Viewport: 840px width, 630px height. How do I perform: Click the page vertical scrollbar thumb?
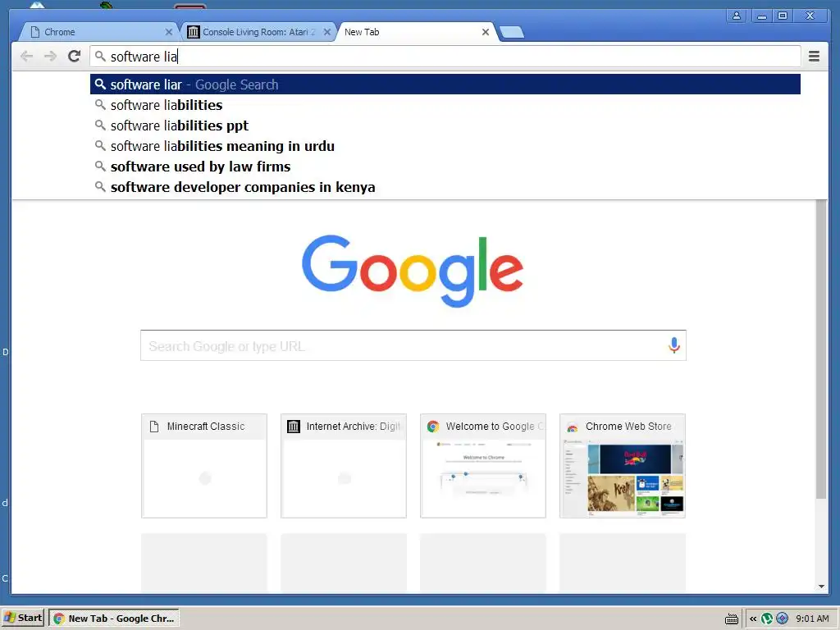click(820, 349)
